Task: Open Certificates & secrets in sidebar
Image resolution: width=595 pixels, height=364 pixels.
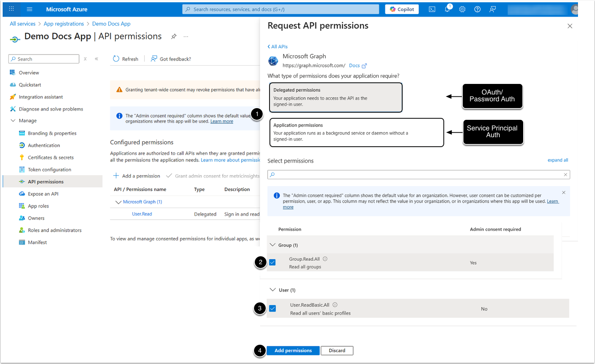Action: (x=51, y=158)
